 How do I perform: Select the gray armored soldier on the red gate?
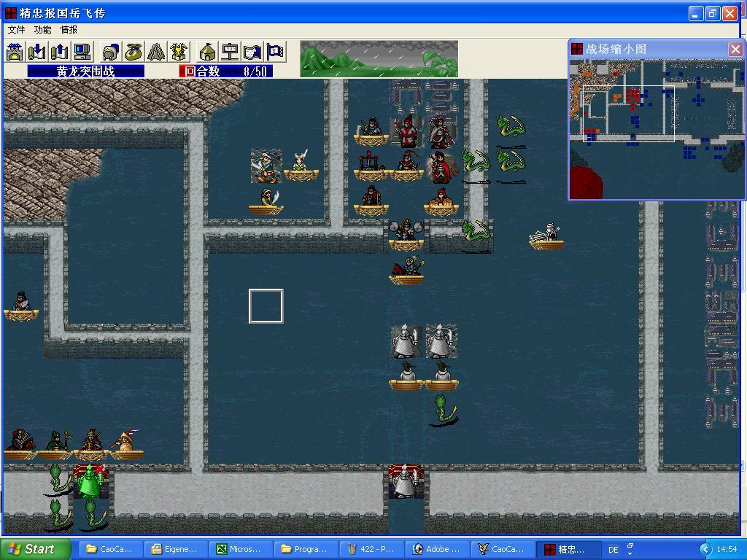click(x=406, y=482)
